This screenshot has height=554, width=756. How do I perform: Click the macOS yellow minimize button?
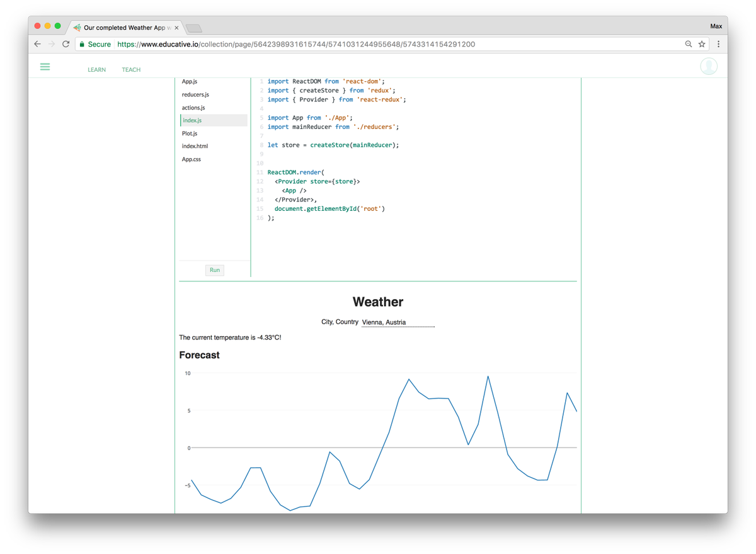47,26
